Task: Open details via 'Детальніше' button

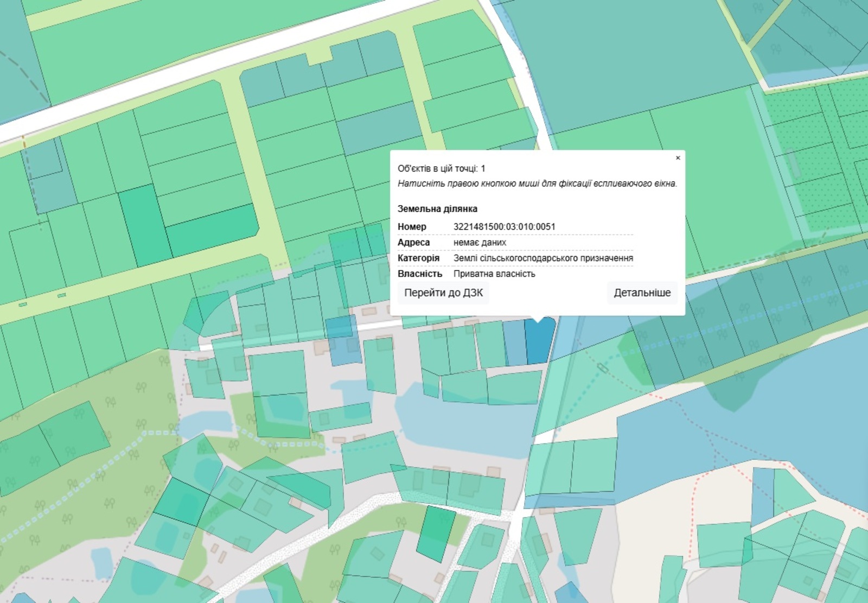Action: [x=642, y=293]
